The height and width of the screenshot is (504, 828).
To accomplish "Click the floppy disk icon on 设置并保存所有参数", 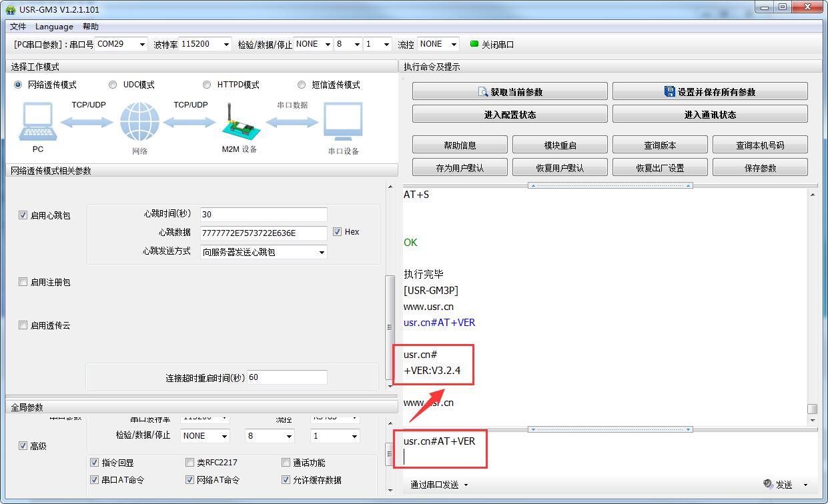I will 669,92.
